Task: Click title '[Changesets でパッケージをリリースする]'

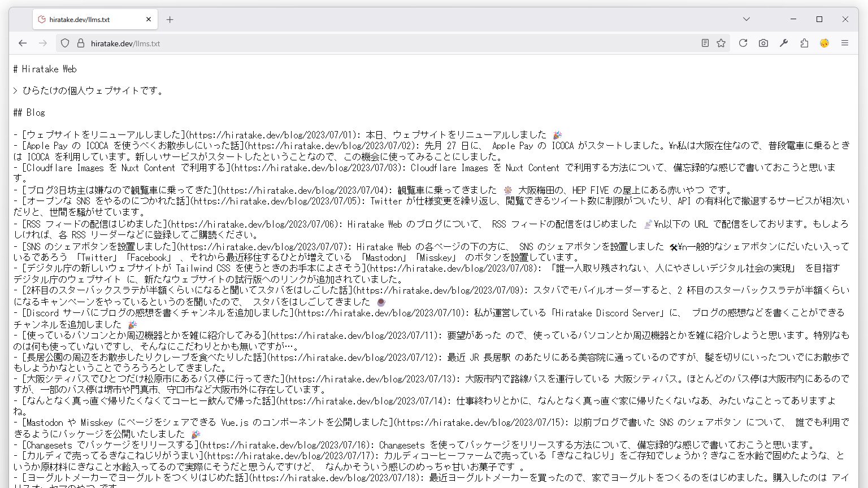Action: [x=111, y=445]
